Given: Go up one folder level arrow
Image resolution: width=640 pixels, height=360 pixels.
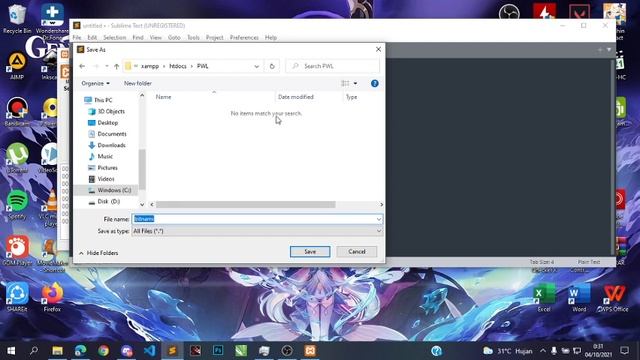Looking at the screenshot, I should [x=116, y=66].
